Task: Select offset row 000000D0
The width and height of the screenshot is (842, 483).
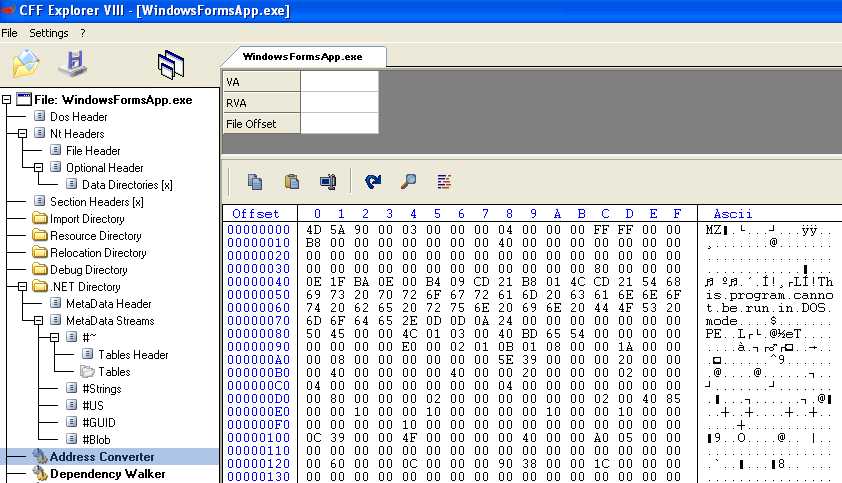Action: pyautogui.click(x=259, y=399)
